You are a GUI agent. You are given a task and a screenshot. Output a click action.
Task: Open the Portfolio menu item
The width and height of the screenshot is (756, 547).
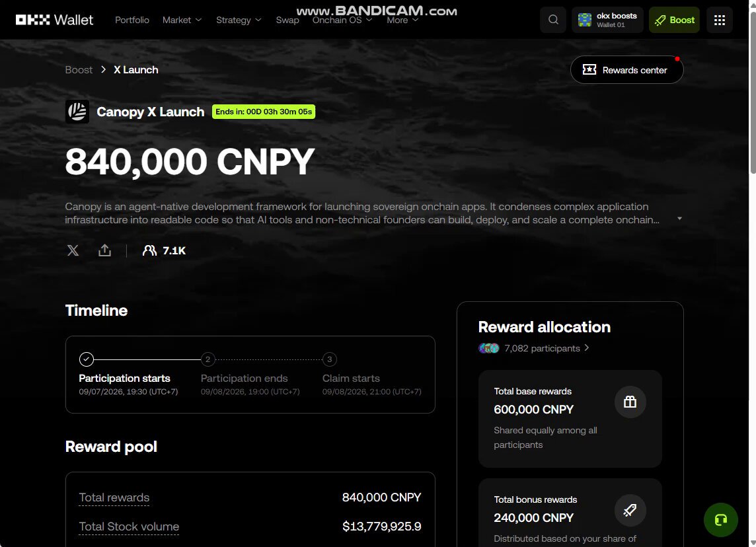tap(132, 20)
